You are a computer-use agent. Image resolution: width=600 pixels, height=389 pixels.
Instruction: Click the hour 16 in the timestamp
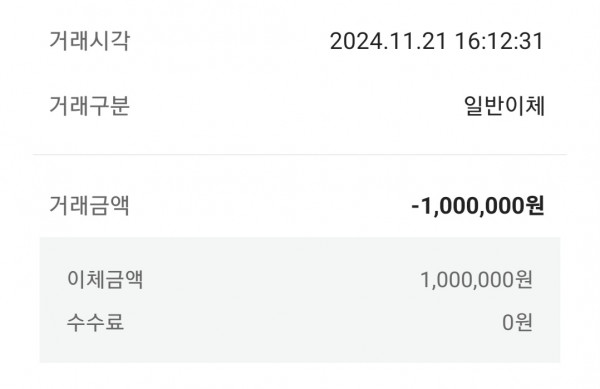coord(466,41)
